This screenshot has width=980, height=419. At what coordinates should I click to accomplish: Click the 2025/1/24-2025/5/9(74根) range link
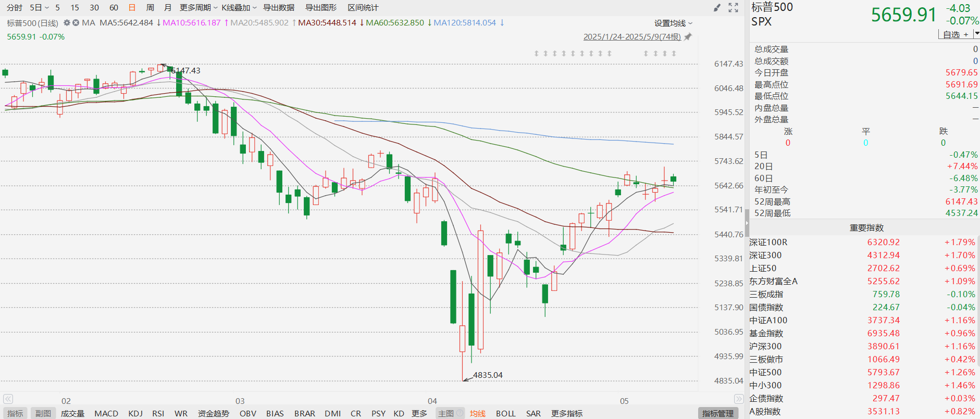point(632,37)
